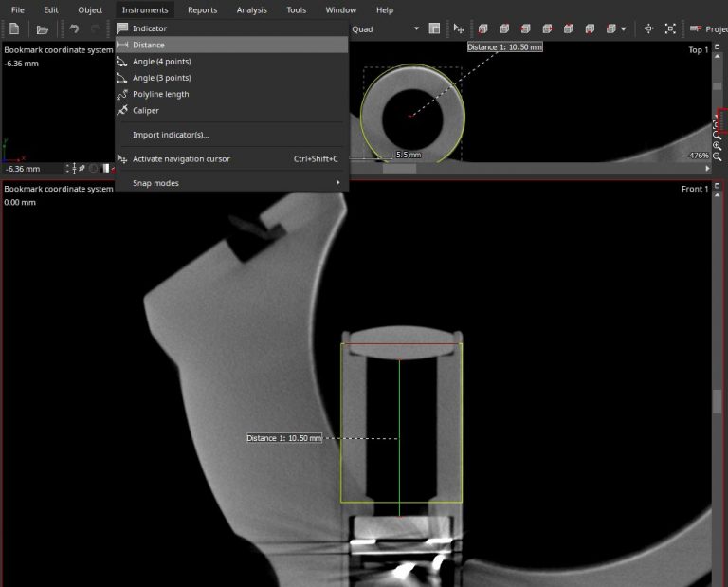Click the Open folder toolbar icon
Viewport: 728px width, 587px height.
point(43,29)
